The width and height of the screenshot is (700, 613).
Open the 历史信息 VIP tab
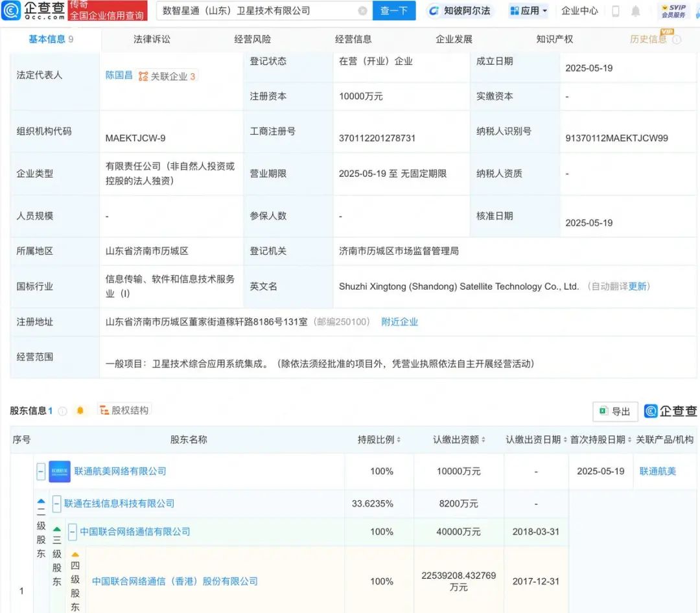coord(648,40)
